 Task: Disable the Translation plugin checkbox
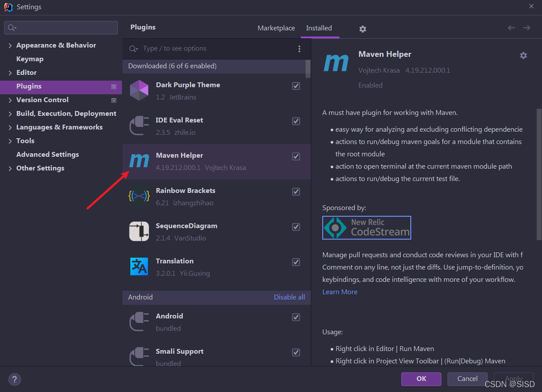[x=296, y=262]
